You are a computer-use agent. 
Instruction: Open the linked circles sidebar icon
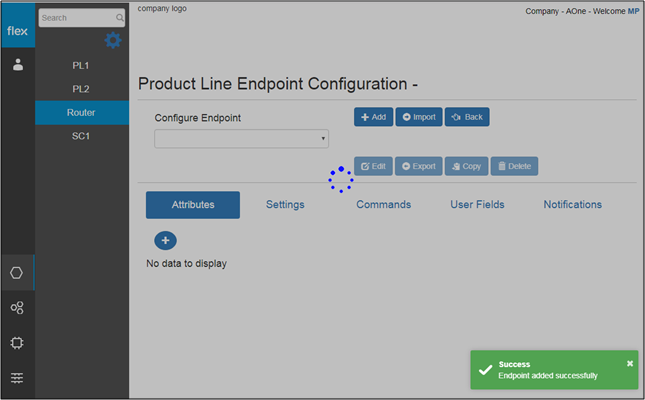17,308
